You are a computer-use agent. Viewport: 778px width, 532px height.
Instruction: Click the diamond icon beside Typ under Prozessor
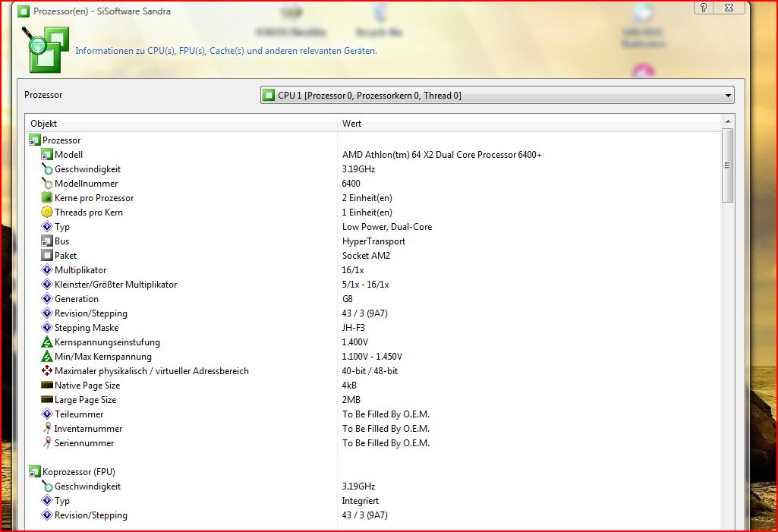(x=46, y=227)
